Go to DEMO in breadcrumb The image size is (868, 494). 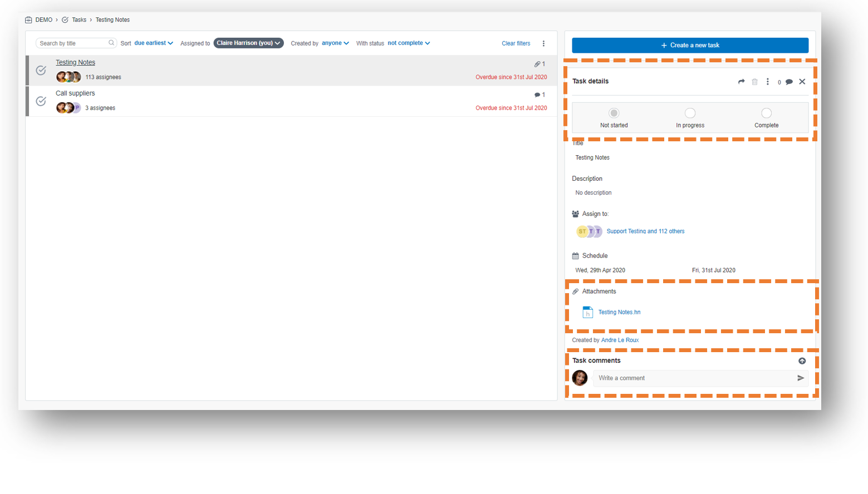[x=43, y=20]
